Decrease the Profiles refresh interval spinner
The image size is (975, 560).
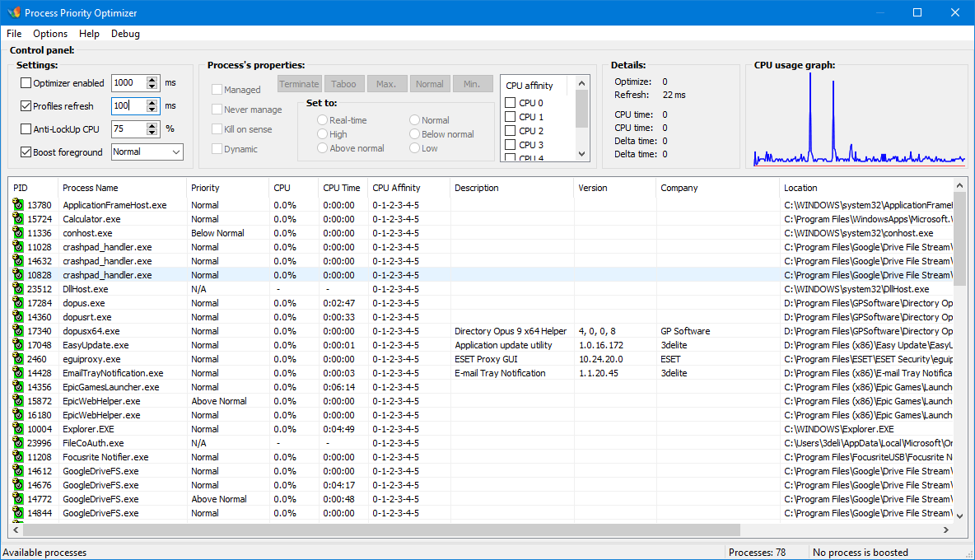pos(152,110)
